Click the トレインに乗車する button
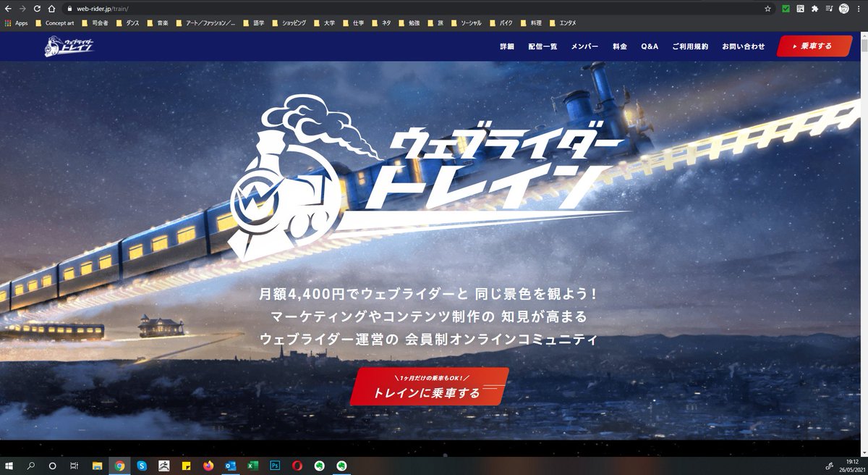 (x=430, y=387)
